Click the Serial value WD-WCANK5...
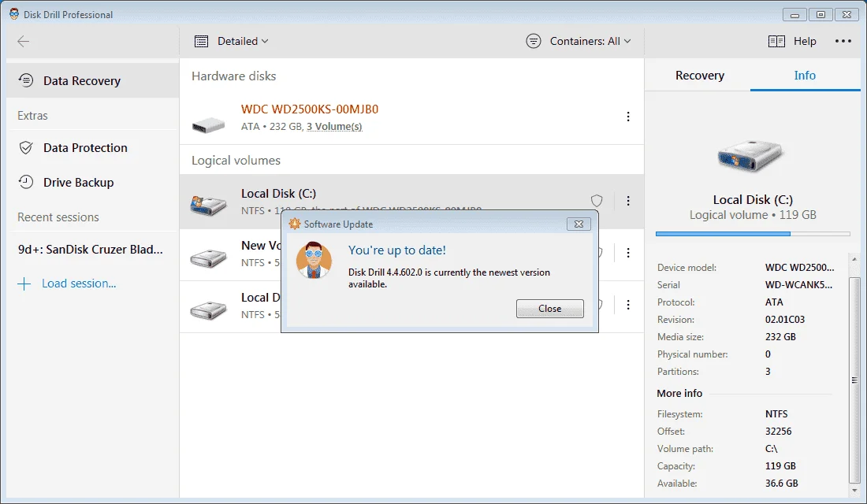Viewport: 867px width, 504px height. click(798, 284)
